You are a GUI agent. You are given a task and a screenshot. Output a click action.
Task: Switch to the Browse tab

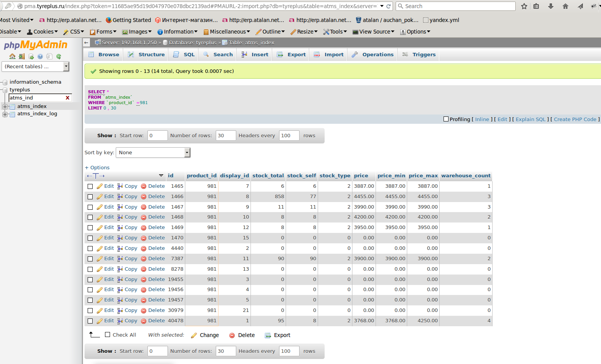click(104, 55)
